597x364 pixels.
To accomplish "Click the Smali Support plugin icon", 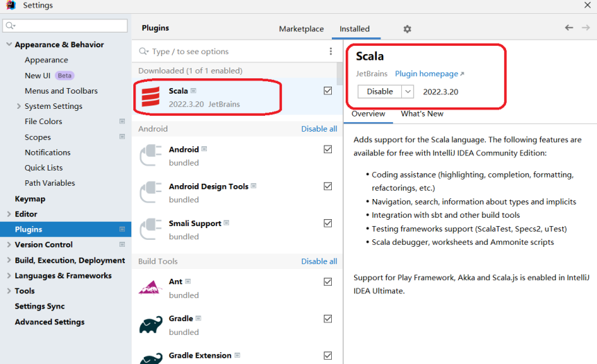I will coord(151,229).
